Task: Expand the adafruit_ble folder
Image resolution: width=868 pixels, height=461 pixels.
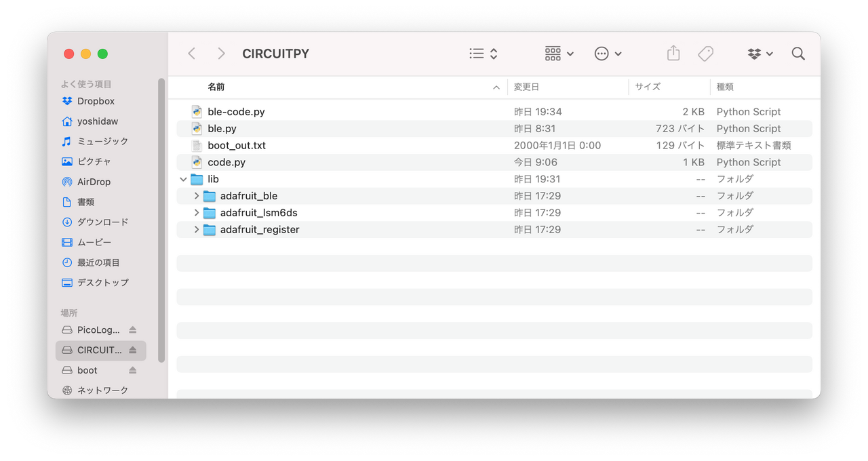Action: click(x=196, y=195)
